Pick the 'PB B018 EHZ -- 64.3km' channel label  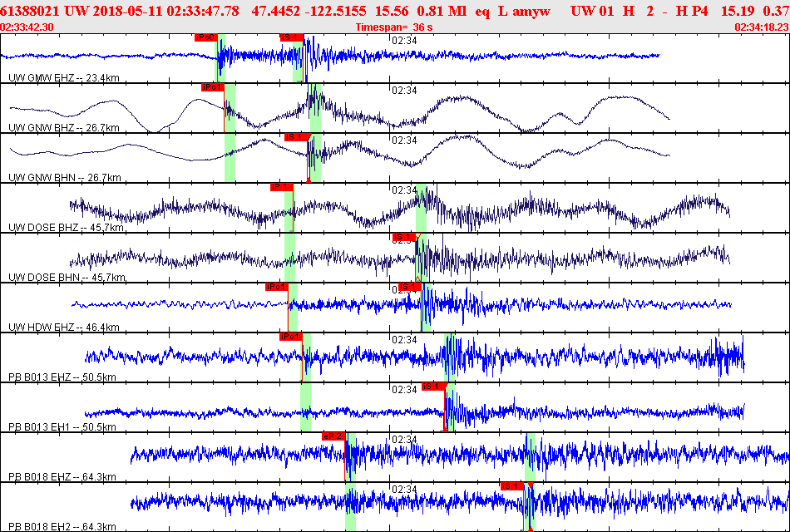coord(62,476)
